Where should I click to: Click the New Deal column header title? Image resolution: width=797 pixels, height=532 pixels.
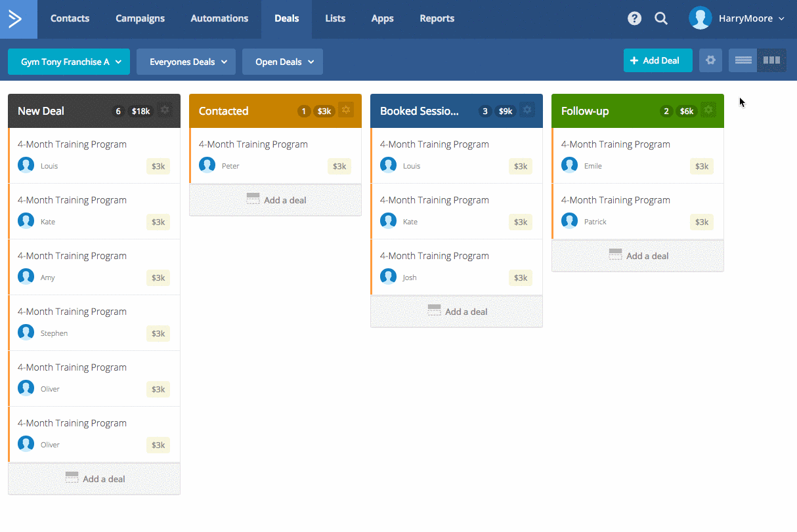click(41, 111)
